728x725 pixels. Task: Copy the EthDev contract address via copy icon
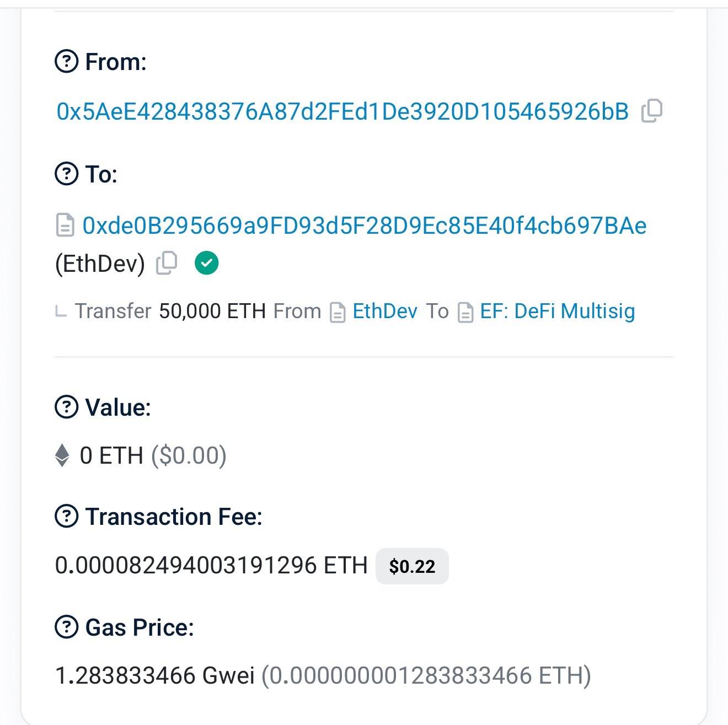coord(167,262)
